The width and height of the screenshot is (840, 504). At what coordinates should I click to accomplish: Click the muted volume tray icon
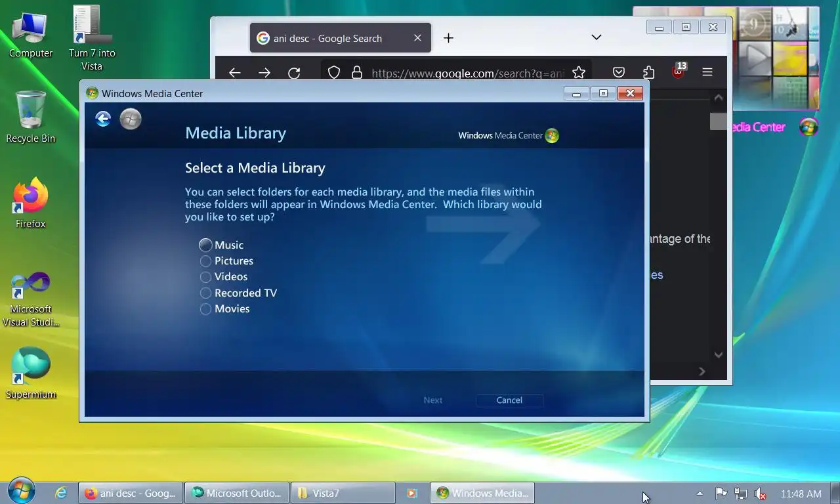coord(760,493)
